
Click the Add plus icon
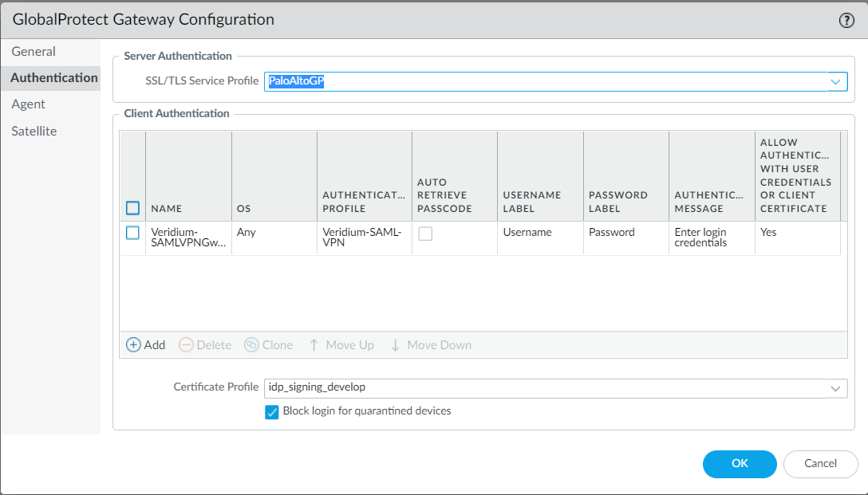pos(134,345)
